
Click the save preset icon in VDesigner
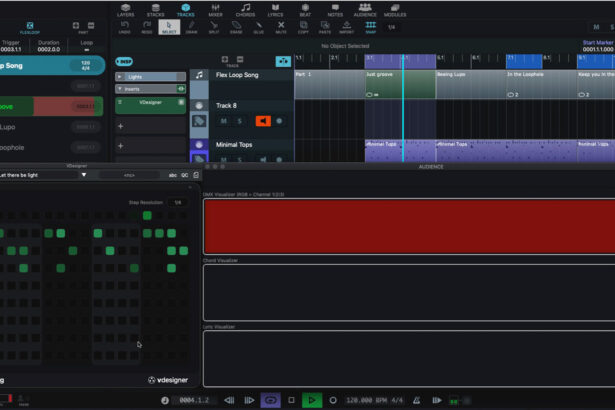(x=196, y=175)
